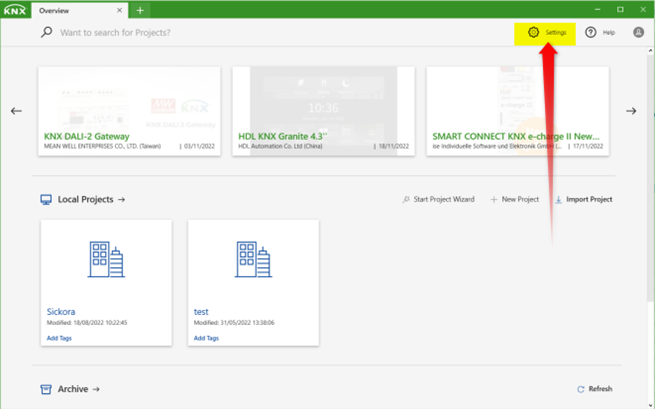Click the Archive box icon
The width and height of the screenshot is (655, 409).
46,389
